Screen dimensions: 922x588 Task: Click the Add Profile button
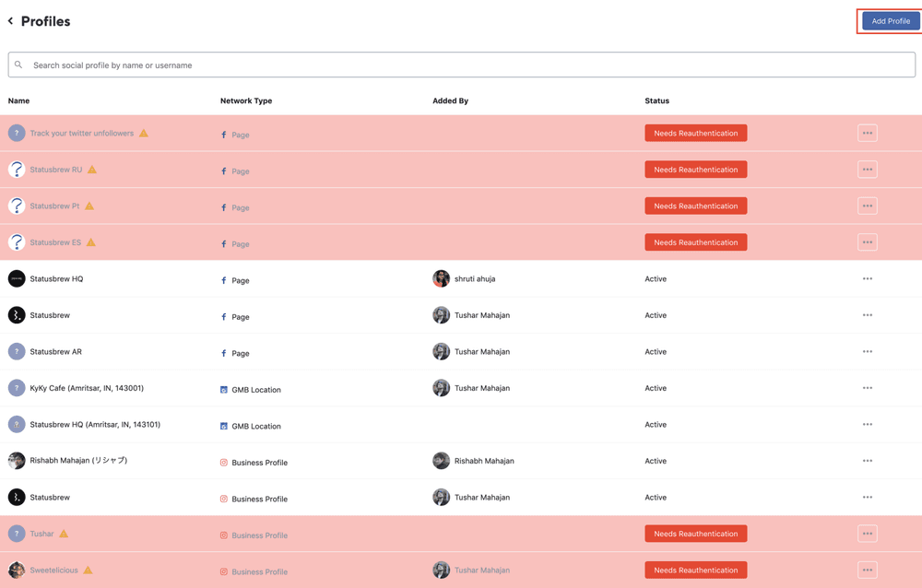click(x=890, y=21)
